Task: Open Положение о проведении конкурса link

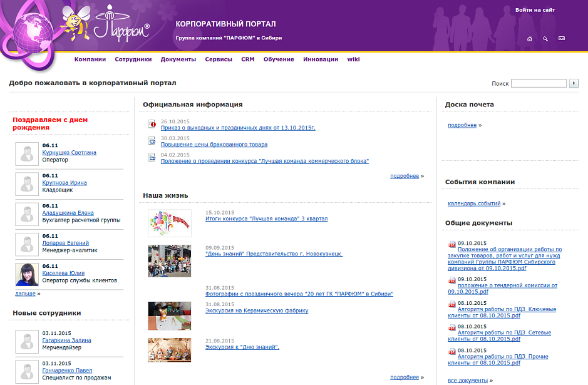Action: [265, 161]
